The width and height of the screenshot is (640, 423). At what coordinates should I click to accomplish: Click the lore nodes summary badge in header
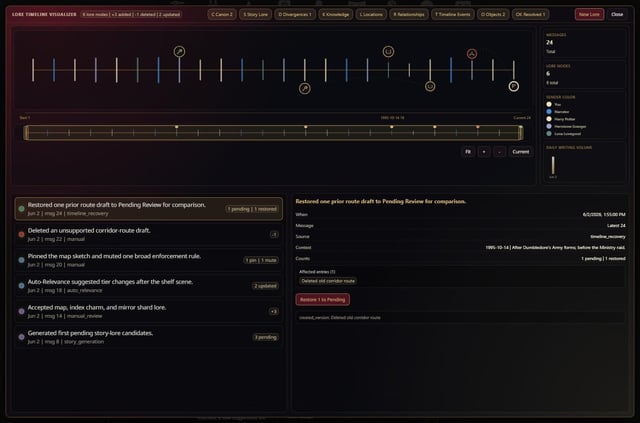pyautogui.click(x=131, y=14)
